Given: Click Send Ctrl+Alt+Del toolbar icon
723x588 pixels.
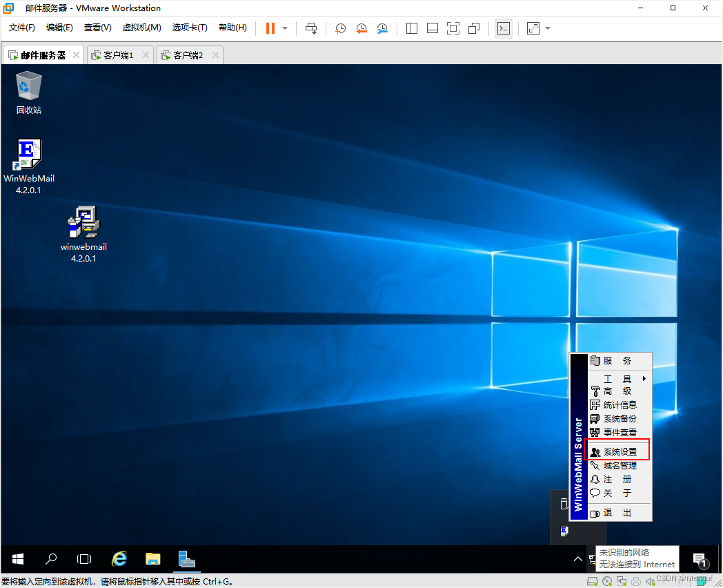Looking at the screenshot, I should click(311, 28).
